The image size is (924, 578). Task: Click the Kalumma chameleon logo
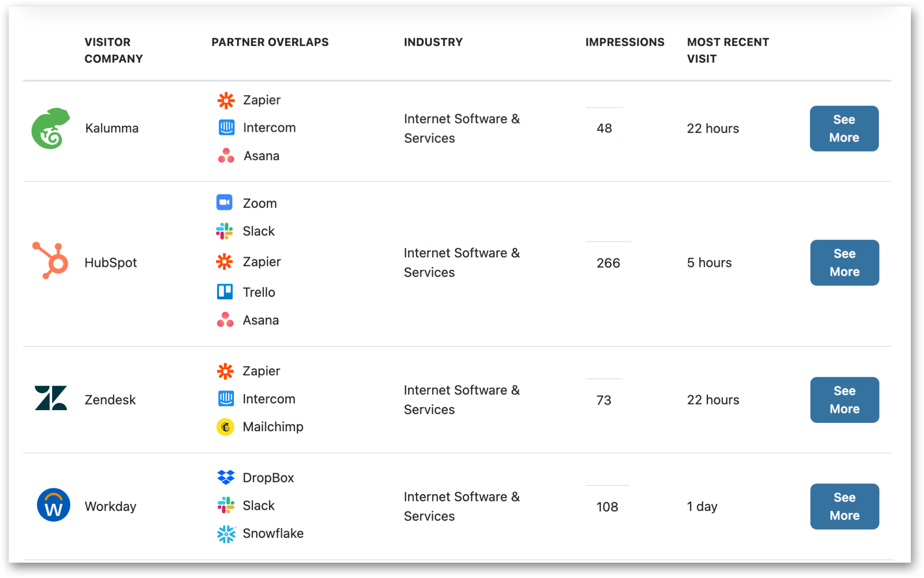(x=50, y=128)
